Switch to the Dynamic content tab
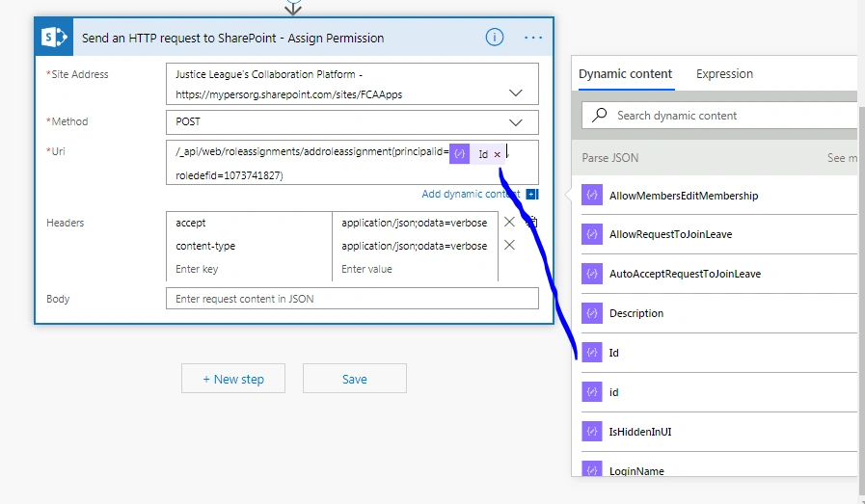This screenshot has width=865, height=504. 626,74
